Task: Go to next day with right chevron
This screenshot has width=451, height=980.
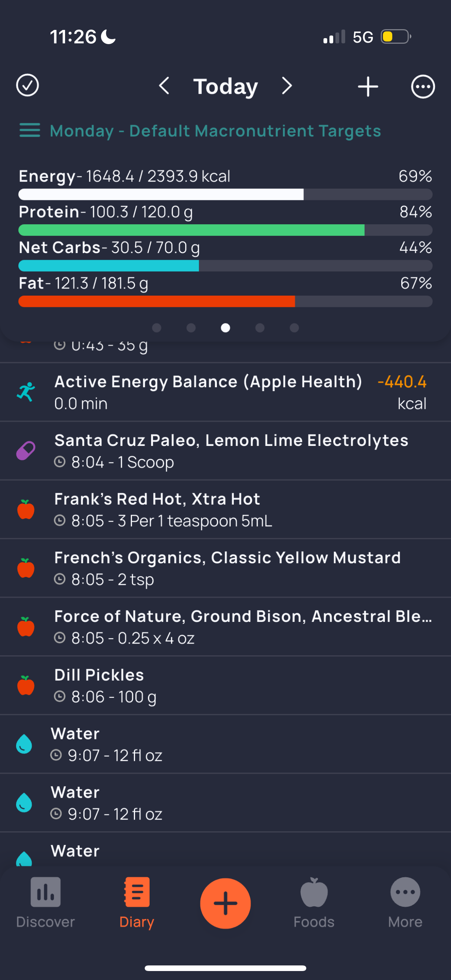Action: coord(287,86)
